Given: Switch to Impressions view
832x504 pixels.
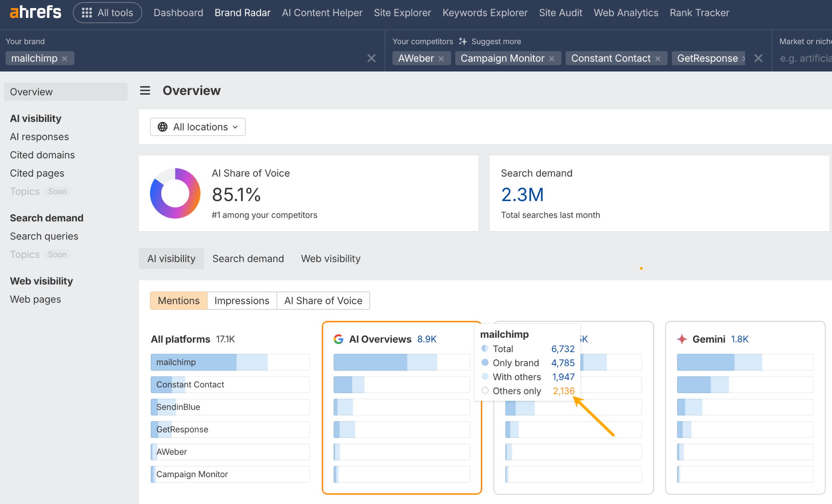Looking at the screenshot, I should [242, 301].
